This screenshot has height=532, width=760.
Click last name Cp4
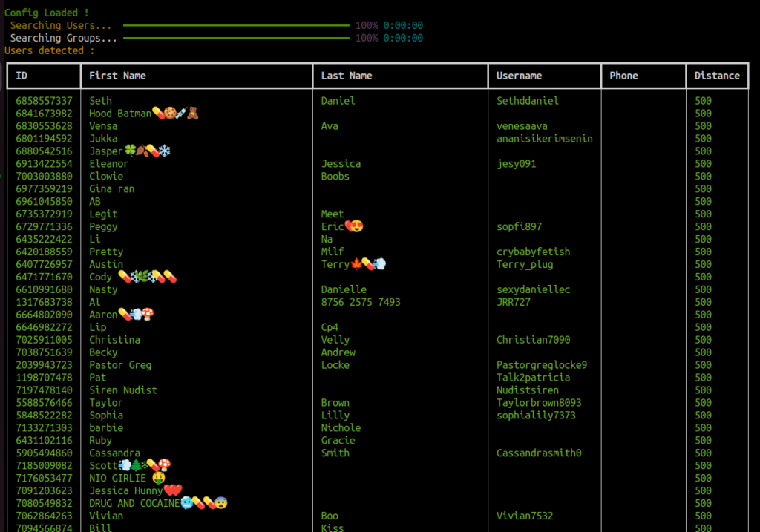[x=330, y=327]
